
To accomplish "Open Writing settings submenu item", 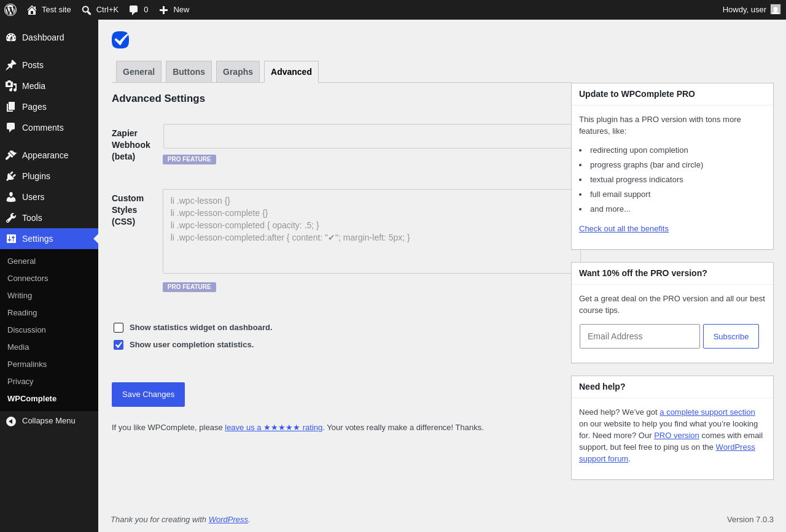I will [20, 296].
